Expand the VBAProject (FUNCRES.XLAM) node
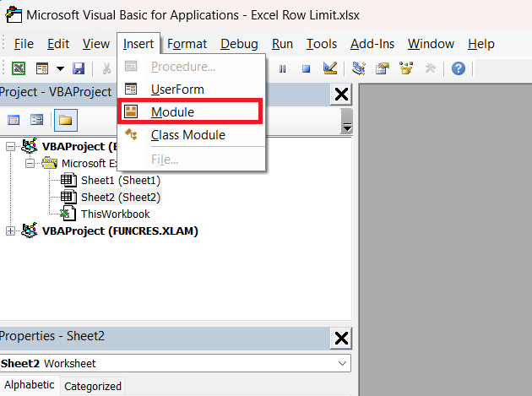The height and width of the screenshot is (396, 532). pos(10,231)
